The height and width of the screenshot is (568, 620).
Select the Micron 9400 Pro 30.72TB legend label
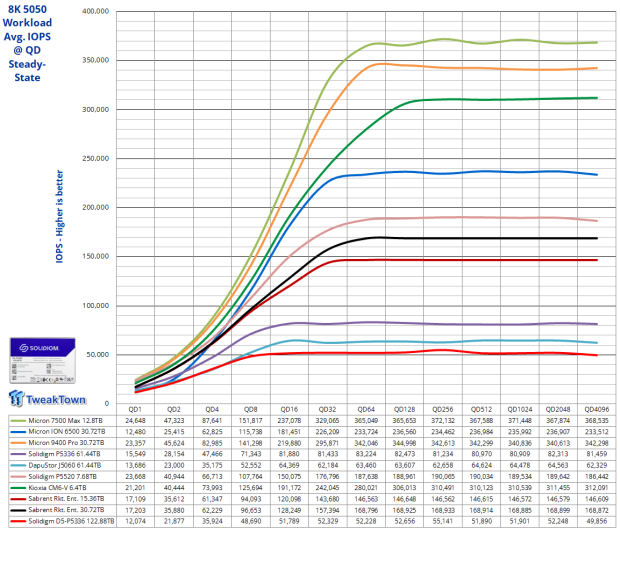[x=66, y=443]
